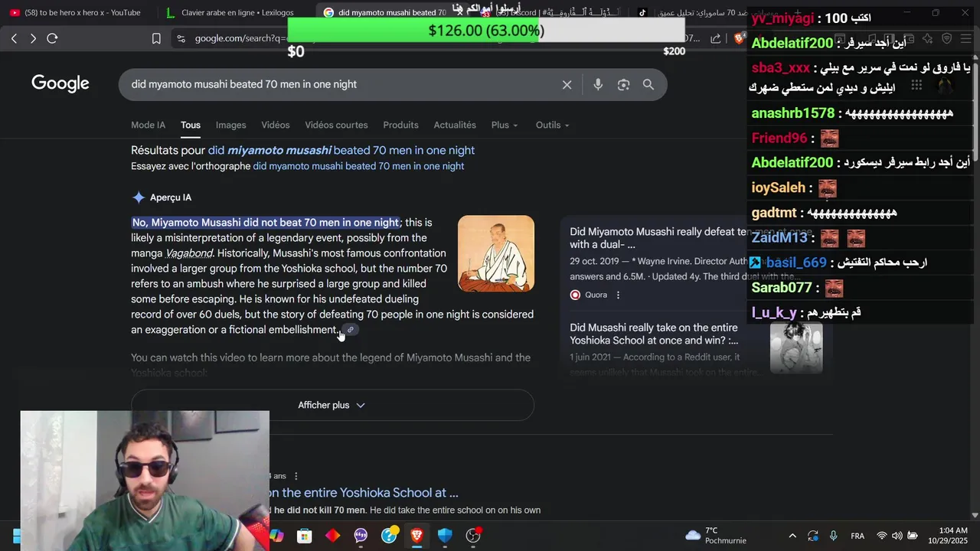This screenshot has width=980, height=551.
Task: Start voice search with microphone
Action: (x=598, y=85)
